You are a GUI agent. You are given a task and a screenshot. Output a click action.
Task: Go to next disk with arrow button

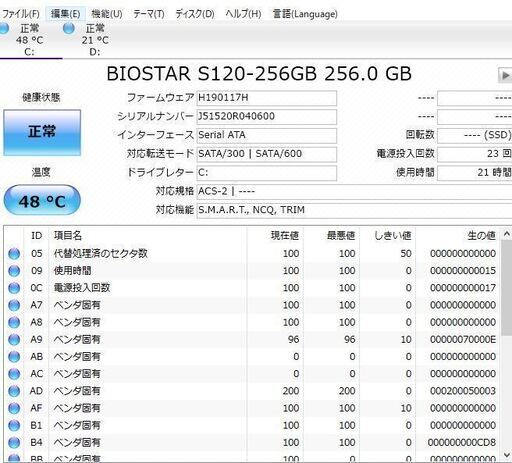[505, 75]
